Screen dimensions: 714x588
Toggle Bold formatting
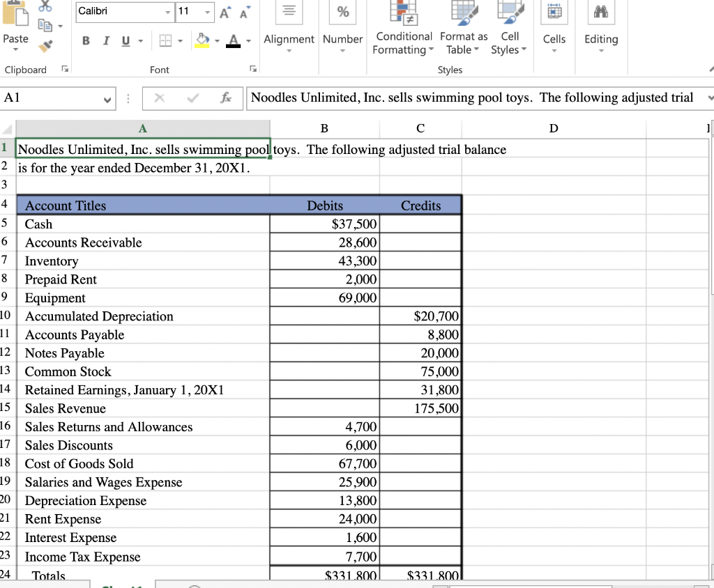pyautogui.click(x=86, y=40)
